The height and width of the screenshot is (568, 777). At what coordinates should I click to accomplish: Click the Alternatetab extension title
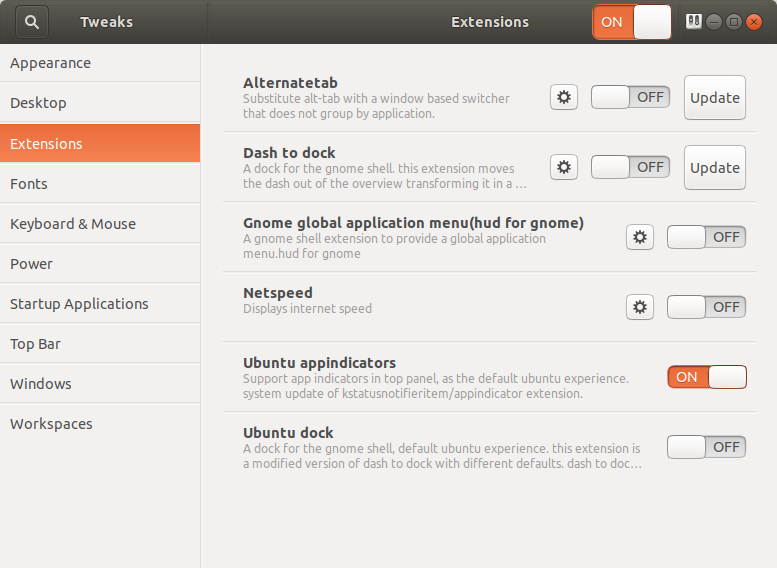(x=290, y=83)
